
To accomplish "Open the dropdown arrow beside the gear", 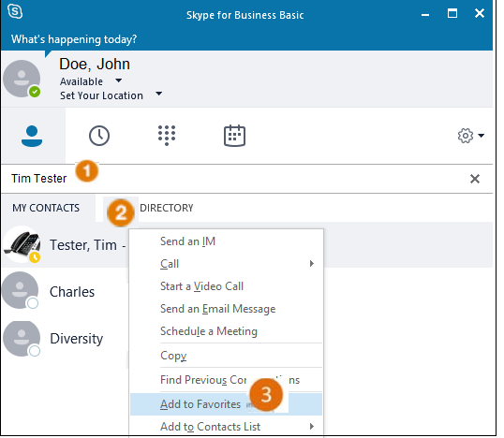I will pyautogui.click(x=482, y=136).
